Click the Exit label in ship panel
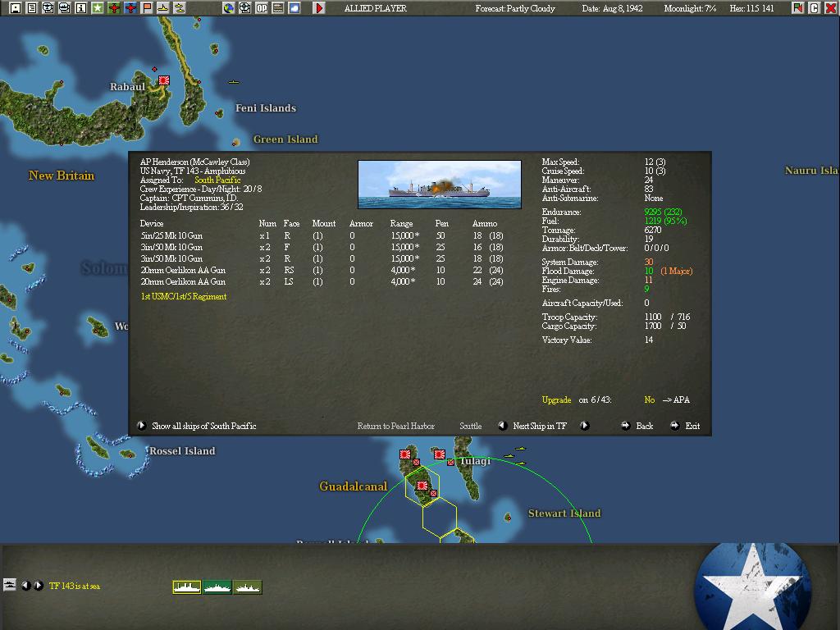The height and width of the screenshot is (630, 840). point(692,426)
